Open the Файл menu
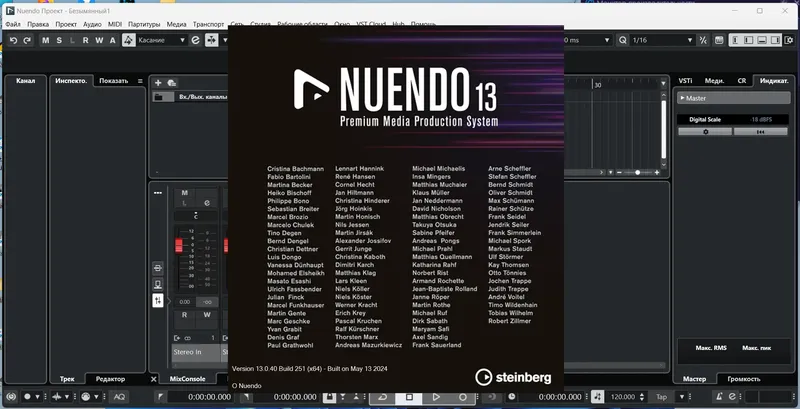The width and height of the screenshot is (800, 409). [13, 24]
